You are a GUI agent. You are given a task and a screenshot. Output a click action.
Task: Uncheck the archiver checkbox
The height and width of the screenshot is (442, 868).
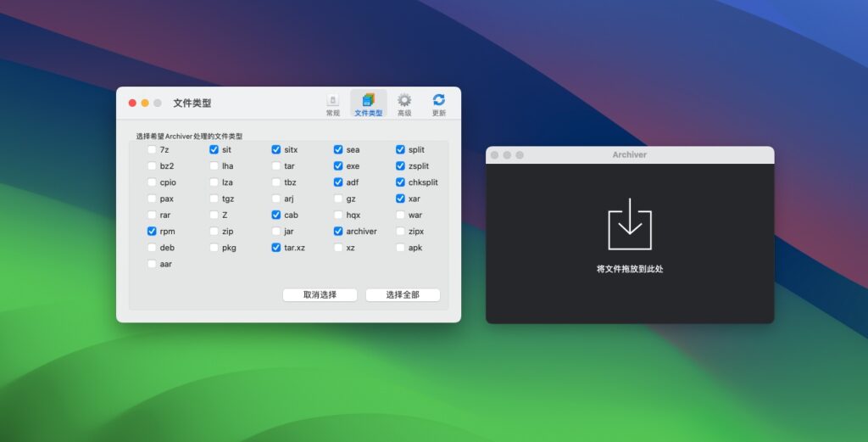338,231
